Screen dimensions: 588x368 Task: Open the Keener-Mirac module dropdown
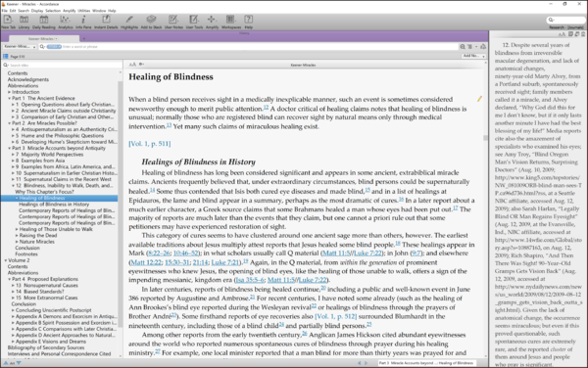tap(20, 47)
